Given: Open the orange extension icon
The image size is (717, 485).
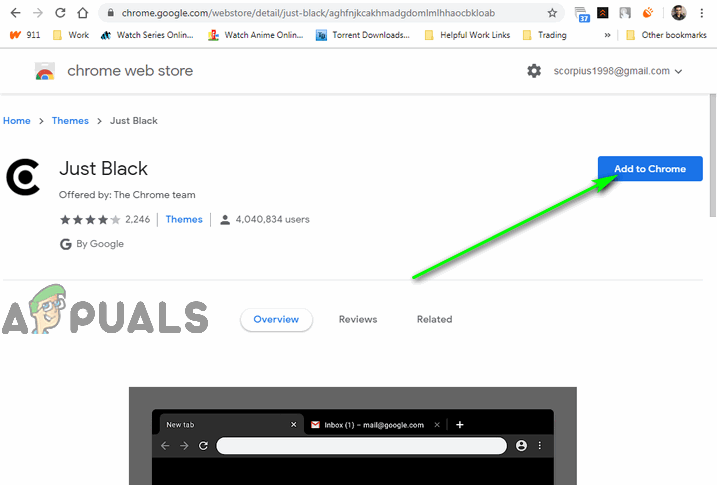Looking at the screenshot, I should click(x=647, y=13).
